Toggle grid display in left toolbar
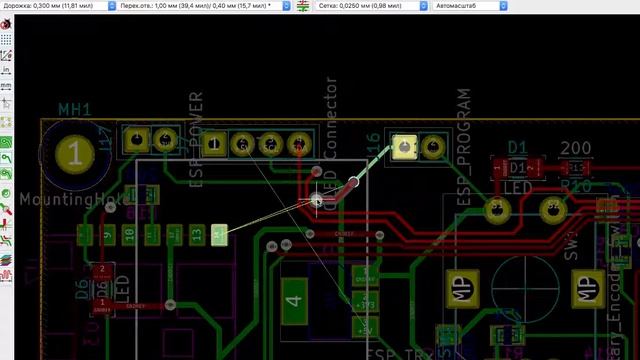 [x=6, y=40]
